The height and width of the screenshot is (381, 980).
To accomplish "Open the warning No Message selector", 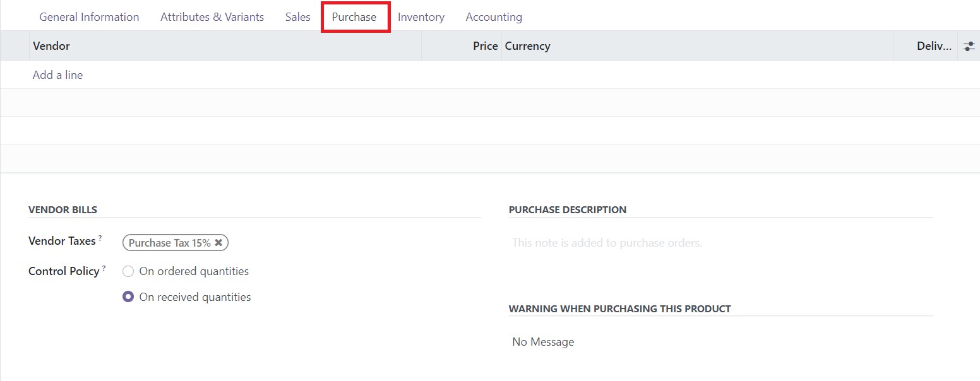I will (x=720, y=342).
